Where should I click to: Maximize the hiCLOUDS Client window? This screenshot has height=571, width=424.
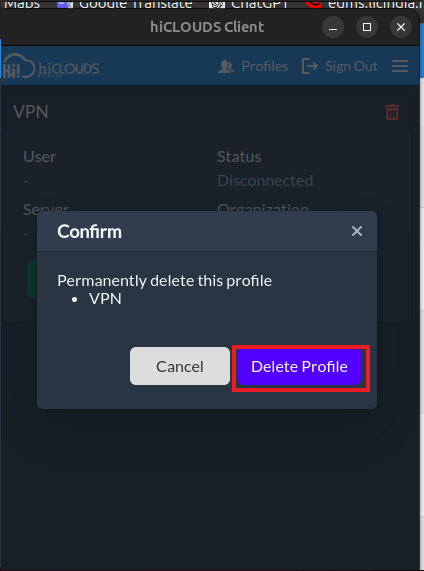click(367, 27)
